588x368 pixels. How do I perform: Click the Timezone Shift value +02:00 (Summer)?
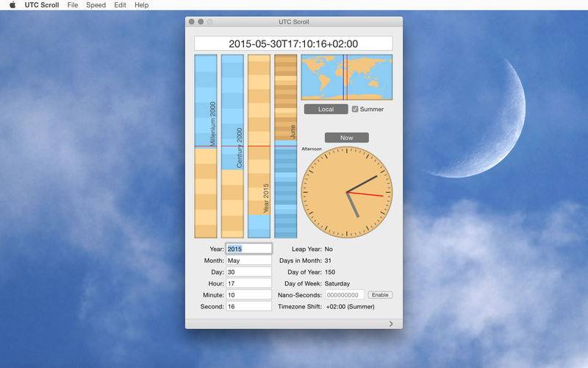click(x=350, y=306)
